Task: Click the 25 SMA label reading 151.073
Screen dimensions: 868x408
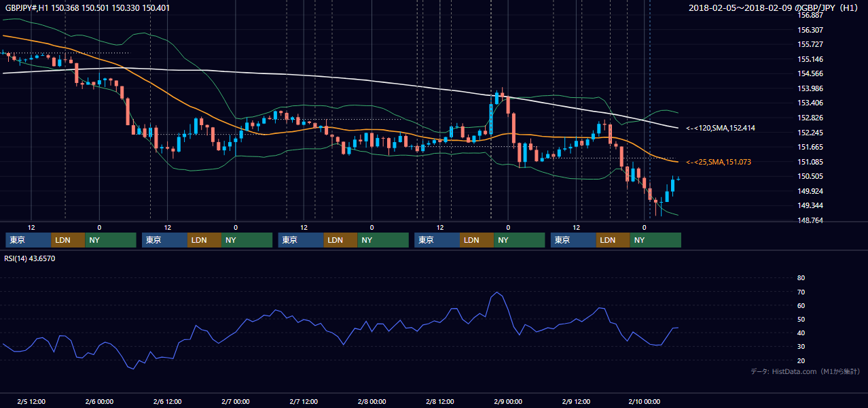Action: pyautogui.click(x=720, y=162)
